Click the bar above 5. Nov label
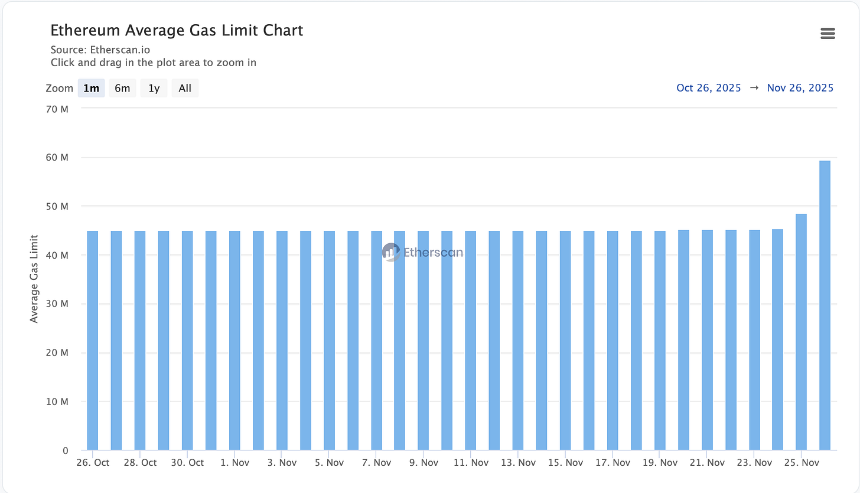The height and width of the screenshot is (493, 860). coord(329,340)
